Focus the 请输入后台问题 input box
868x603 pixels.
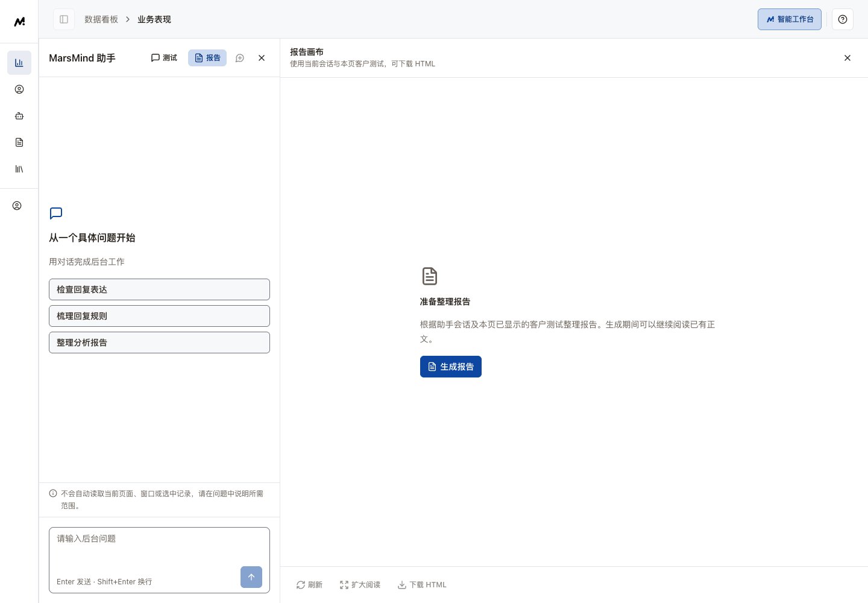click(159, 560)
